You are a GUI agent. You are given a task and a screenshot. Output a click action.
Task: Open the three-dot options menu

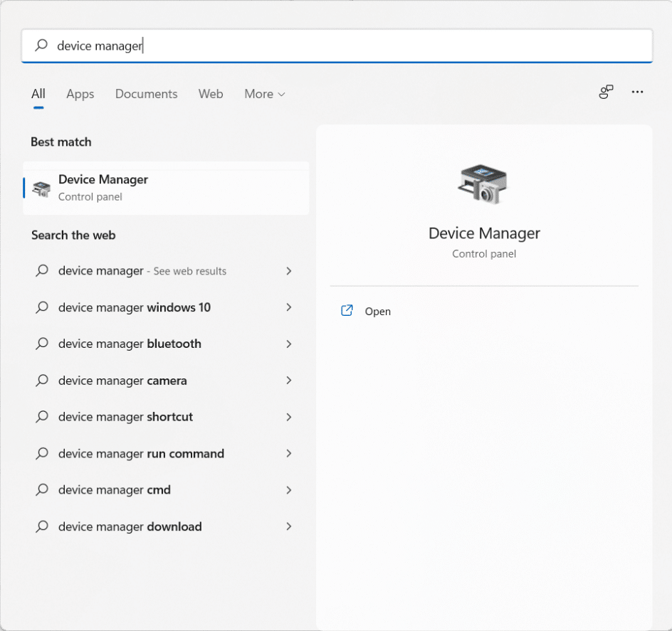637,92
